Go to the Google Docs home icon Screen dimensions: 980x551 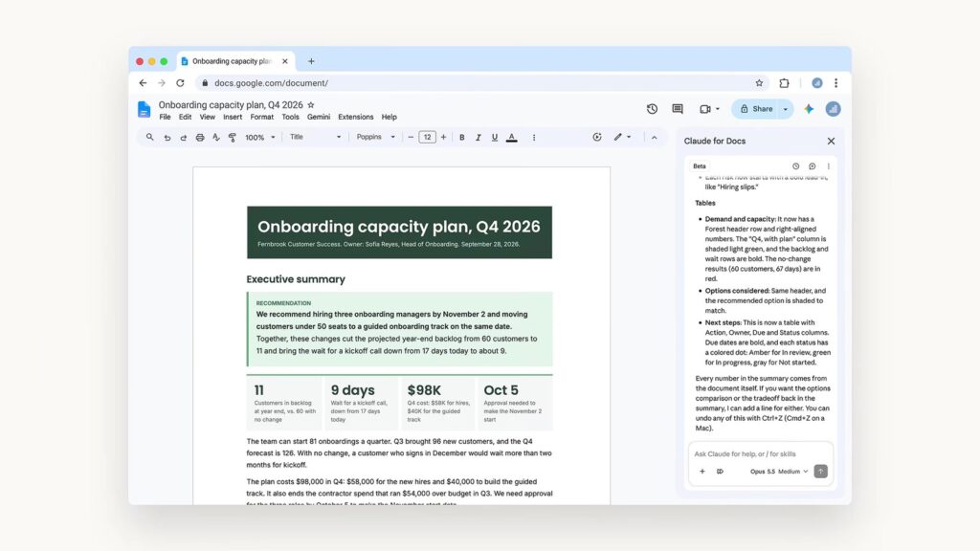point(144,109)
